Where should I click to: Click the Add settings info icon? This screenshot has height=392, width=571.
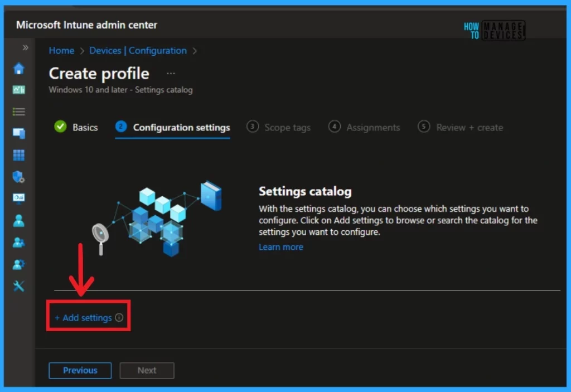119,317
